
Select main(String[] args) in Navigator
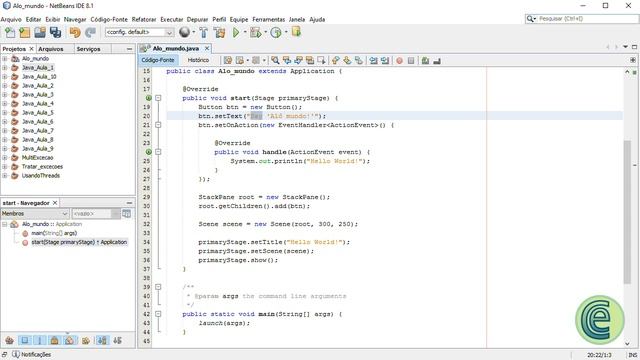[x=54, y=233]
